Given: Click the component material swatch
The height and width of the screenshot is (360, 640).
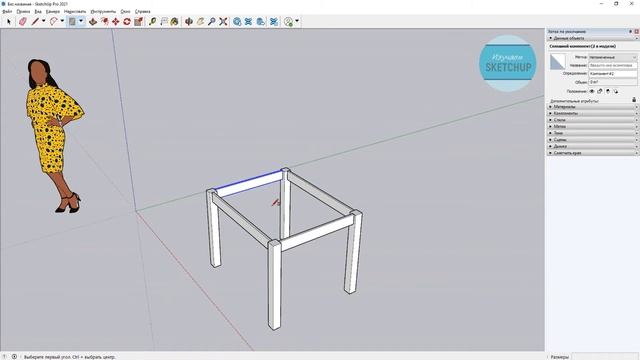Looking at the screenshot, I should tap(557, 62).
